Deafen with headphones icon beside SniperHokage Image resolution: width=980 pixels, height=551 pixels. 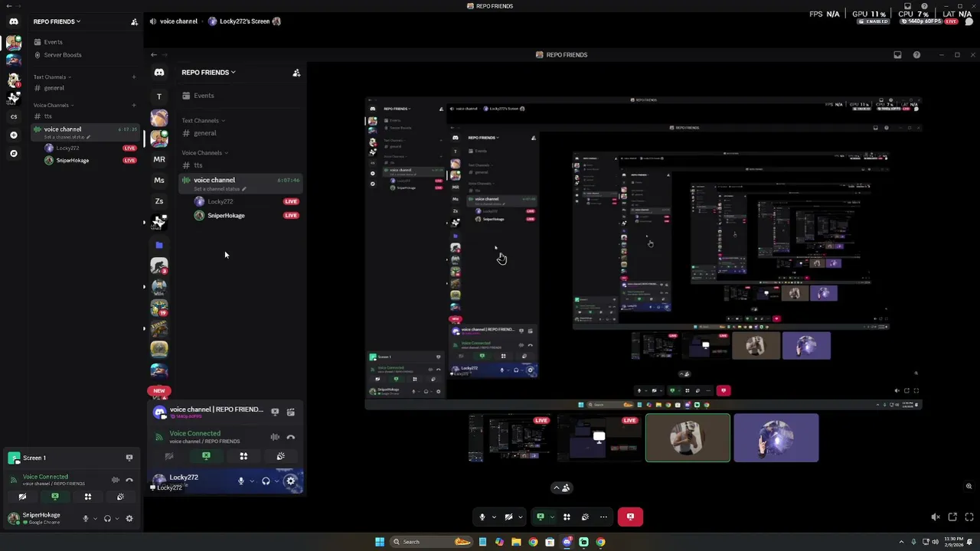coord(107,518)
